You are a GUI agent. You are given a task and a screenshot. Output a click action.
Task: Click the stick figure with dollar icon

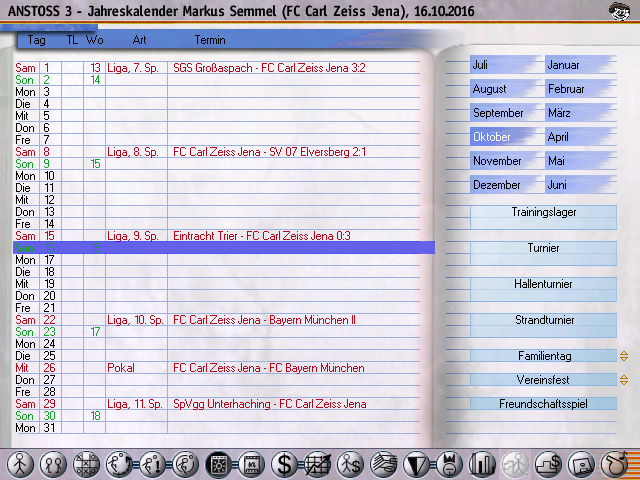[x=351, y=464]
